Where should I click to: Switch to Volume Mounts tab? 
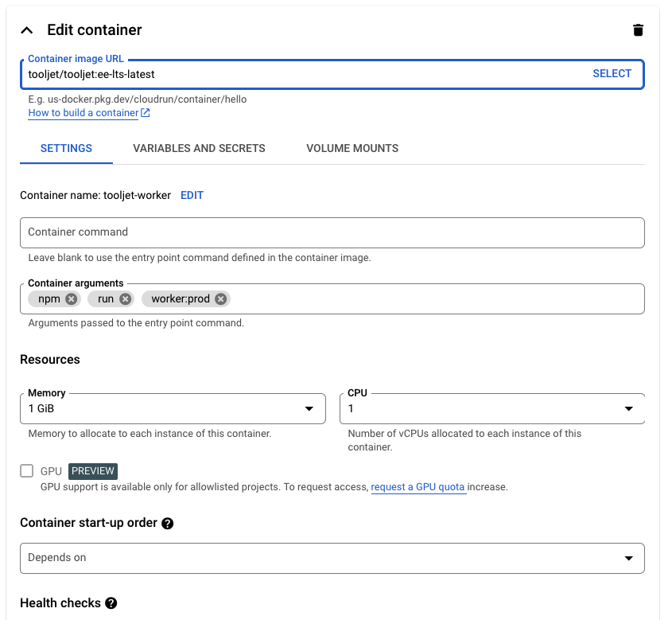[x=352, y=148]
